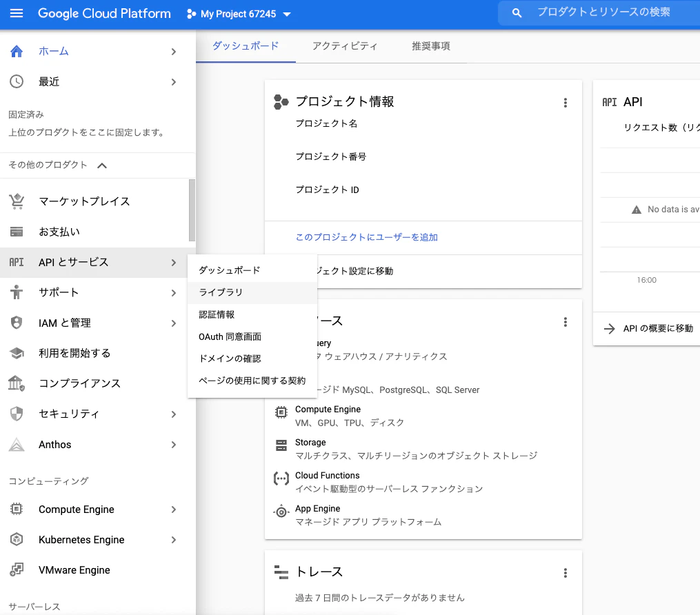
Task: Click the プロダクトとリソースの検索 search field
Action: click(x=603, y=12)
